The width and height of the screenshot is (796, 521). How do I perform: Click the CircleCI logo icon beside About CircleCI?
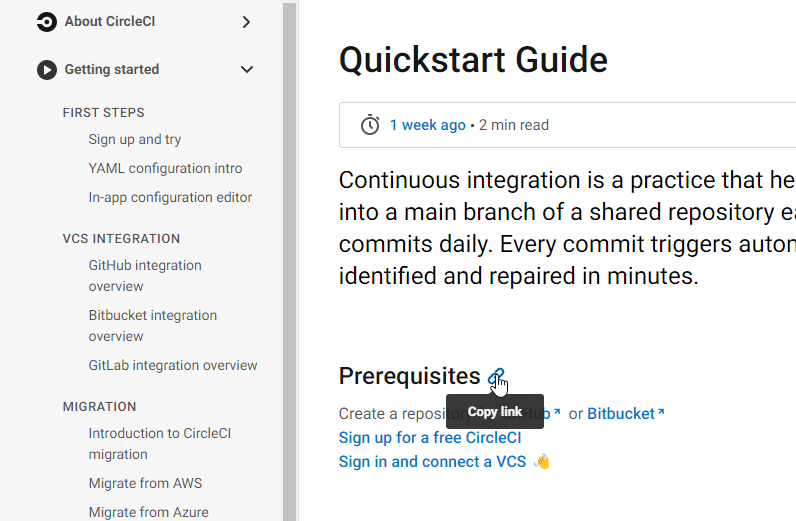point(47,22)
